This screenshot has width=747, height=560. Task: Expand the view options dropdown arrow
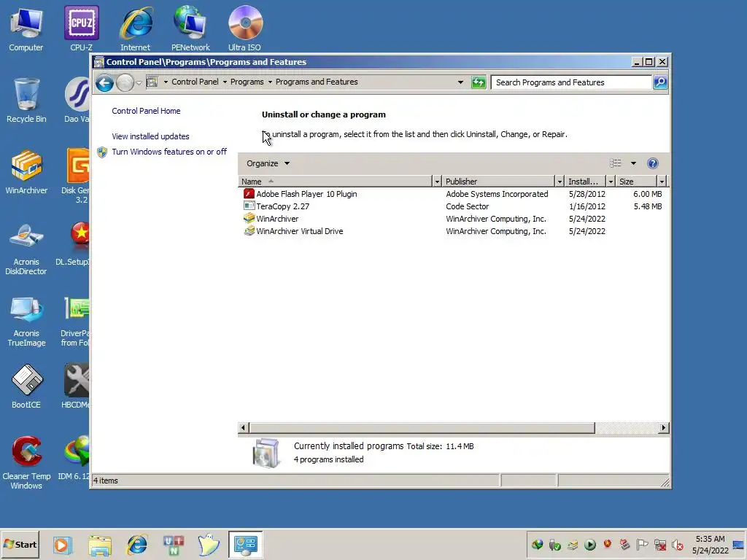tap(633, 163)
